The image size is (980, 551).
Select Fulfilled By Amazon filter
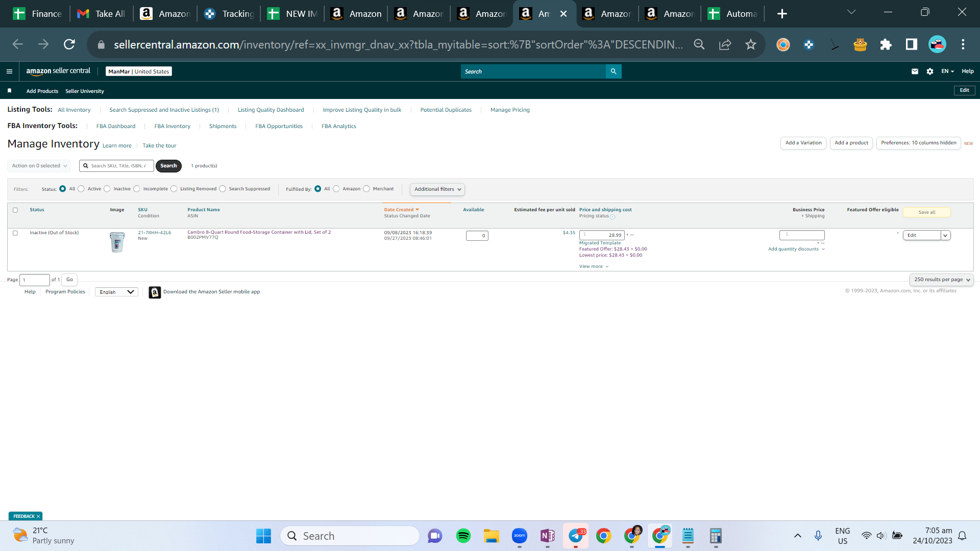coord(336,189)
